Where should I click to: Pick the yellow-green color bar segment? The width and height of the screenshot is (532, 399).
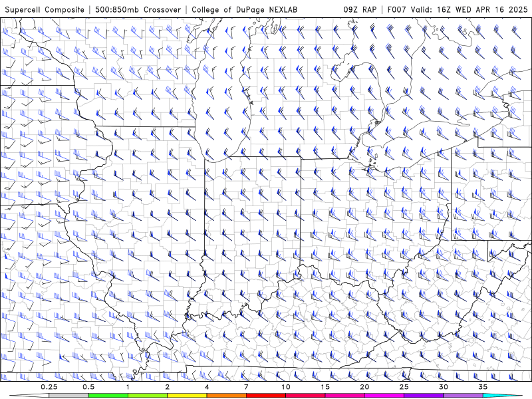148,396
